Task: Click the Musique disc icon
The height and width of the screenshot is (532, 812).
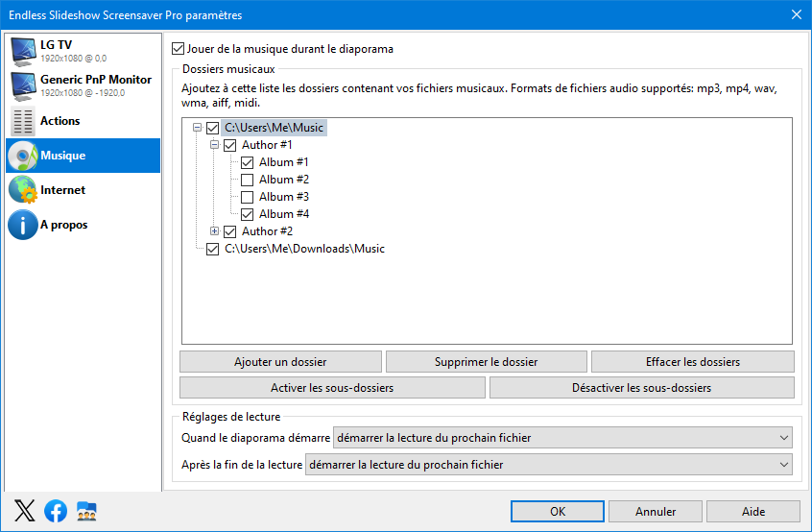Action: (23, 156)
